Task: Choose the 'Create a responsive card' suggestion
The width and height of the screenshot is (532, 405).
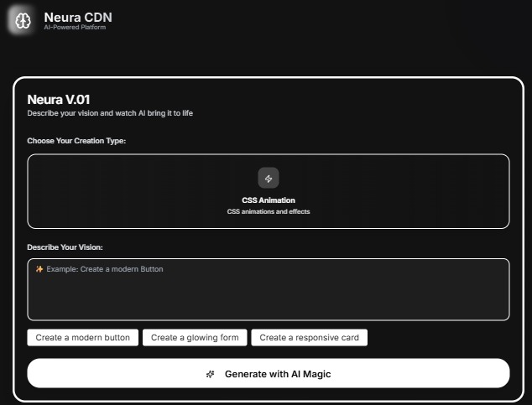Action: 309,338
